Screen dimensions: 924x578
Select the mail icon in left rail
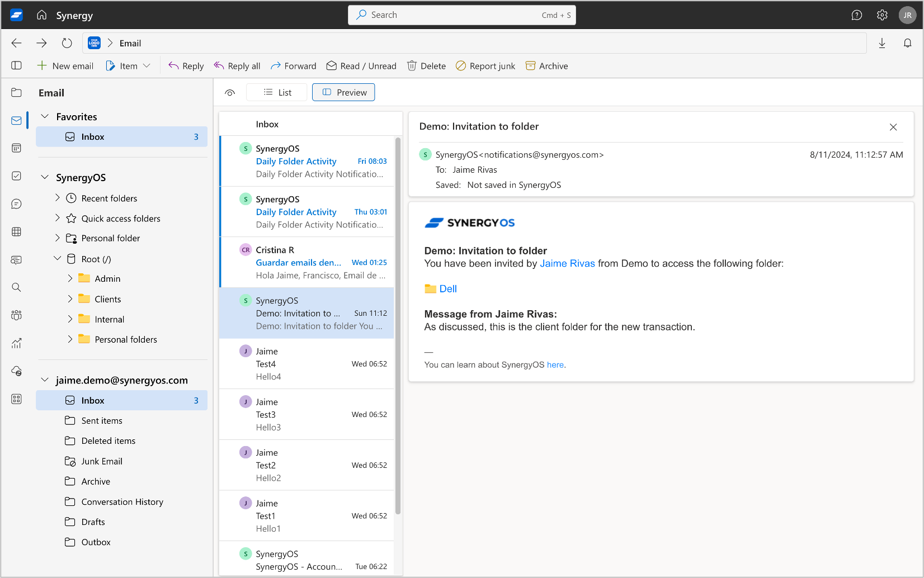click(x=17, y=120)
